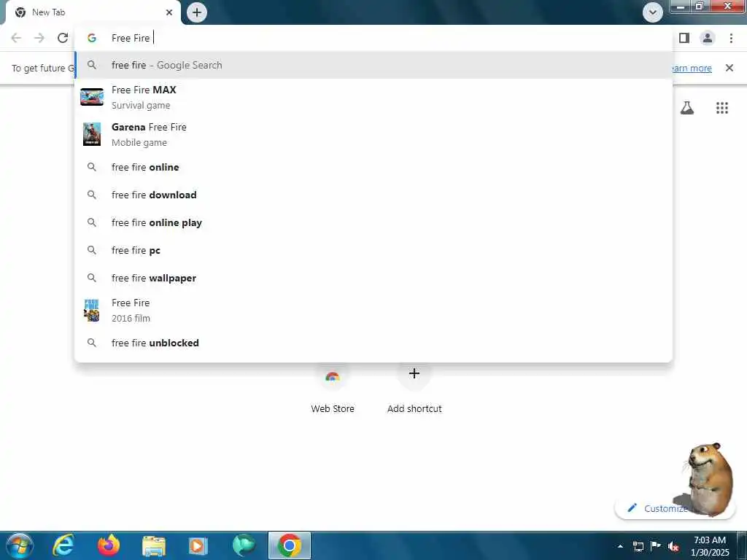The image size is (747, 560).
Task: Select the Free Fire 2016 film suggestion
Action: coord(373,310)
